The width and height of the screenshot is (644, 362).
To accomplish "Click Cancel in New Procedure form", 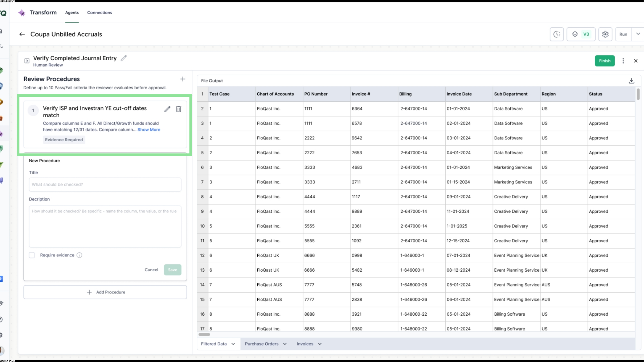I will [x=151, y=270].
